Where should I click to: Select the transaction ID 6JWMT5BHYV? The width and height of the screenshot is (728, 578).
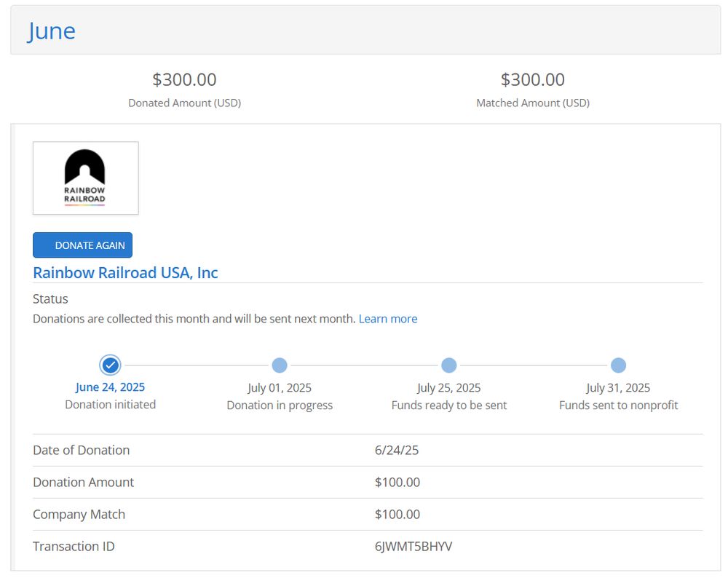pos(414,547)
